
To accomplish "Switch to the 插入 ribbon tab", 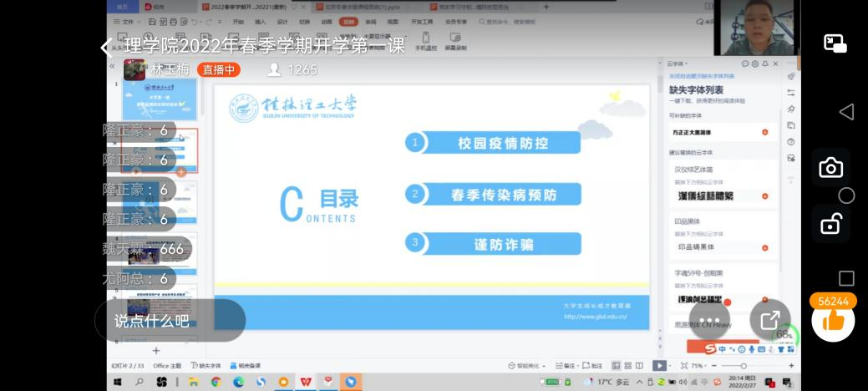I will click(260, 22).
